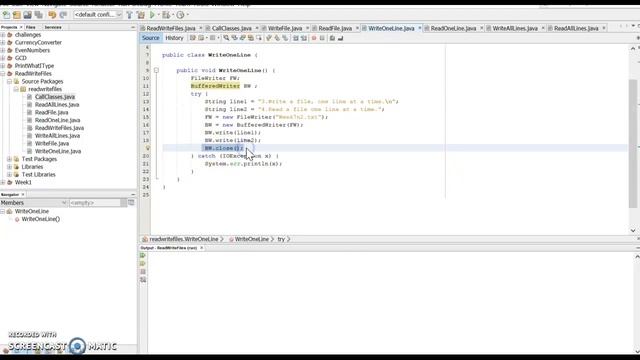Open the Services panel tab
Image resolution: width=640 pixels, height=360 pixels.
(53, 27)
